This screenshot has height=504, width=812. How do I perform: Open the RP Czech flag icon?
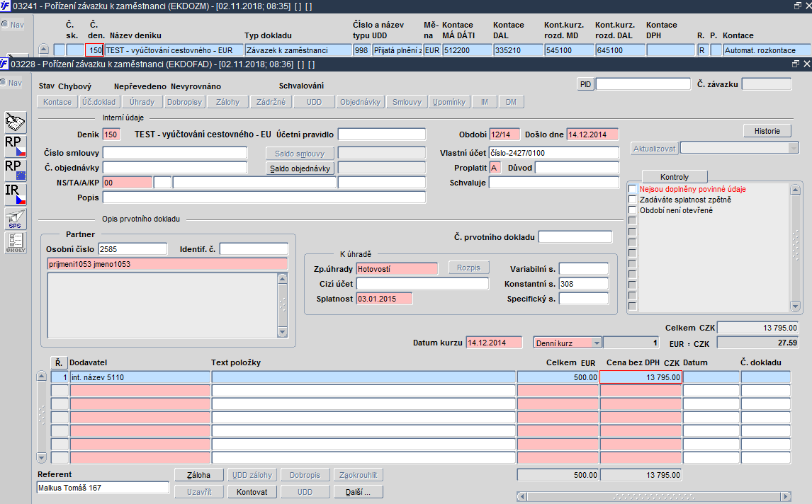tap(16, 147)
